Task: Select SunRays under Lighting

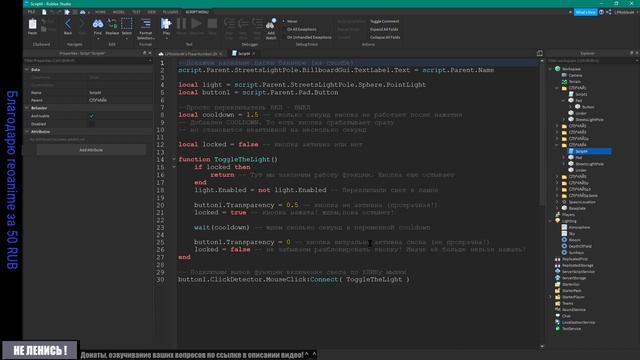Action: [576, 253]
